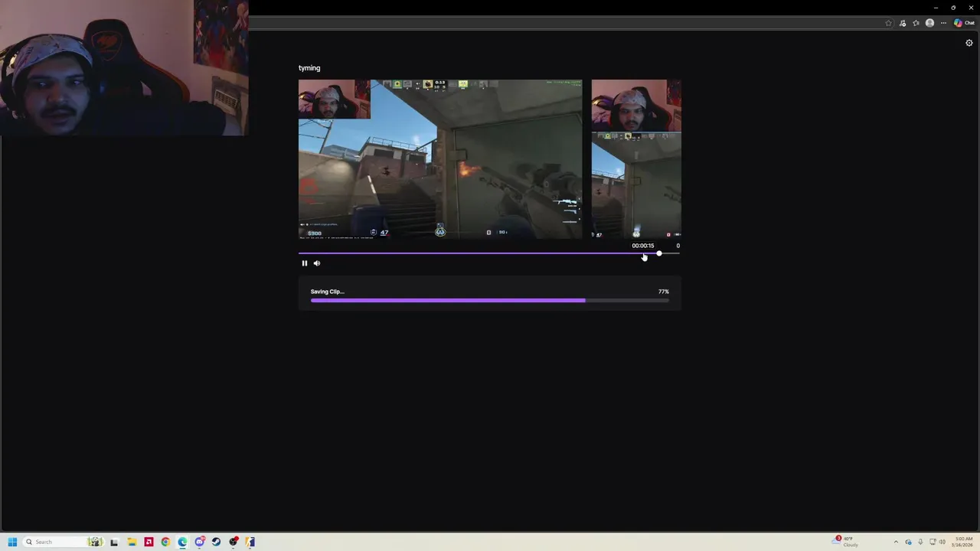Click the portrait clip preview thumbnail

pos(636,159)
